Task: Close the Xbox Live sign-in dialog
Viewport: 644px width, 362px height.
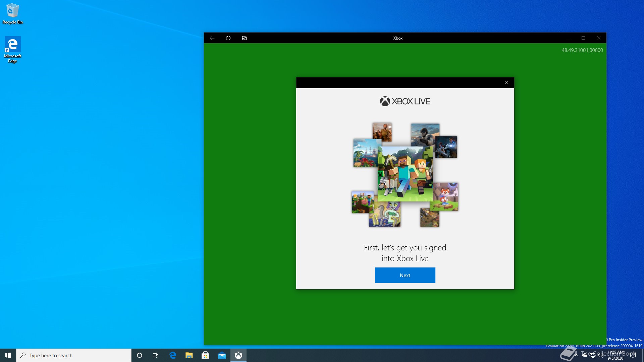Action: (x=506, y=83)
